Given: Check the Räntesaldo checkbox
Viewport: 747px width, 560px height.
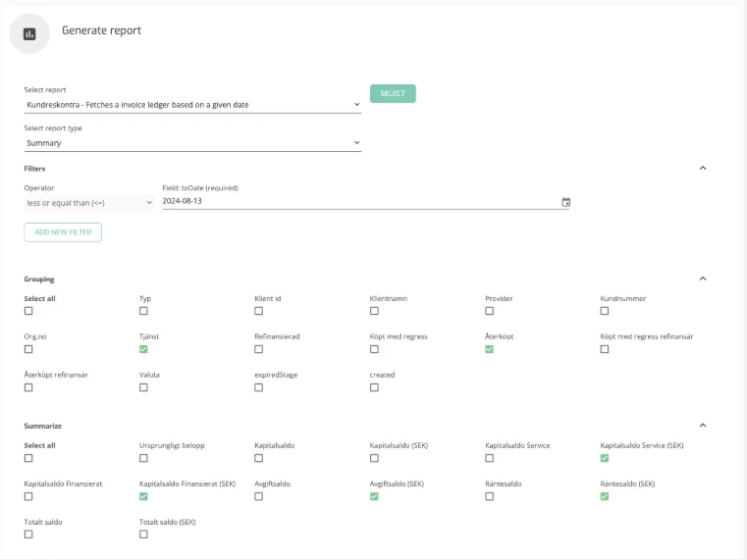Looking at the screenshot, I should click(x=489, y=496).
